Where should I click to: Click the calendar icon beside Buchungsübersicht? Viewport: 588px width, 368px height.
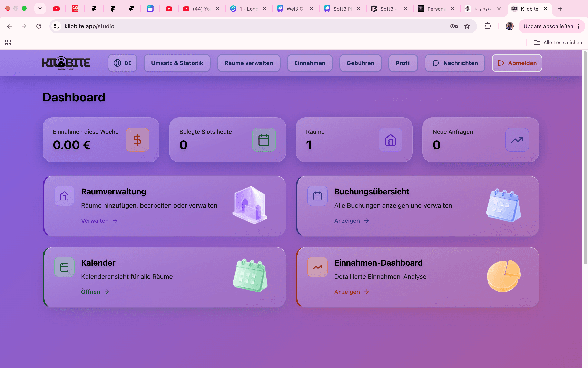(x=317, y=196)
